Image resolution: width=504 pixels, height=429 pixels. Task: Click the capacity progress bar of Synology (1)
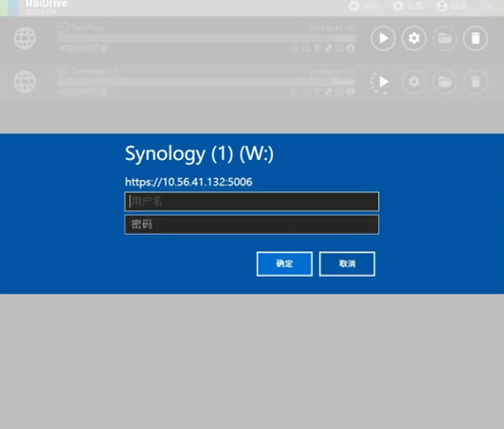207,82
